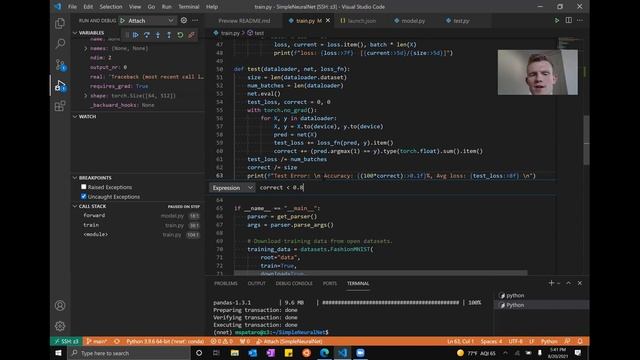Click the editor horizontal scrollbar
Viewport: 640px width, 360px height.
(x=380, y=272)
